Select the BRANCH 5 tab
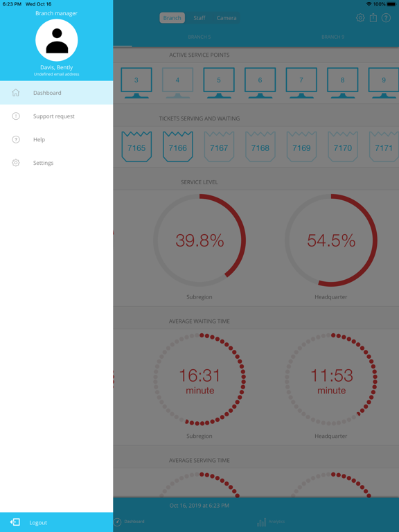The height and width of the screenshot is (532, 399). coord(199,37)
